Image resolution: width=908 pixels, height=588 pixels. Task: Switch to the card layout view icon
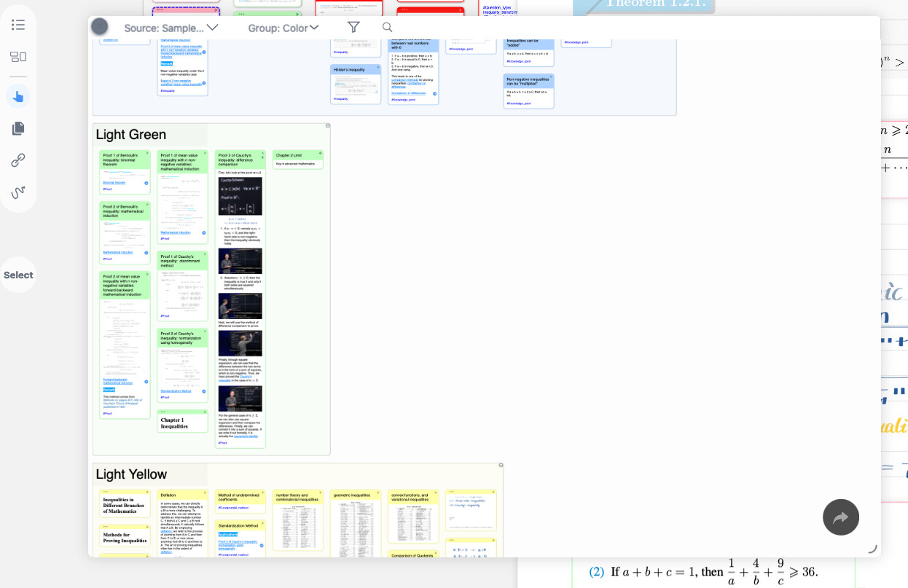[18, 56]
